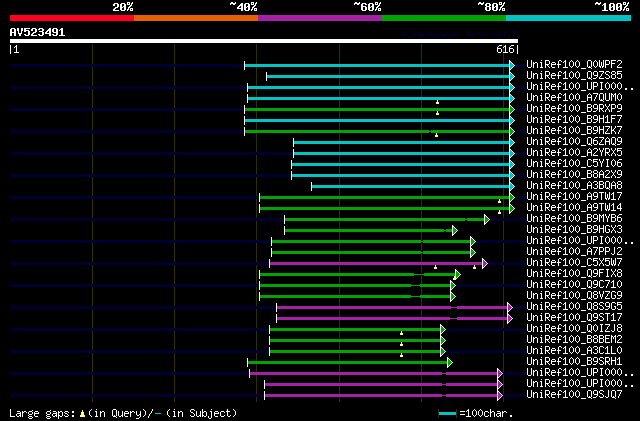Click the cyan ~100% identity legend segment

(x=569, y=18)
